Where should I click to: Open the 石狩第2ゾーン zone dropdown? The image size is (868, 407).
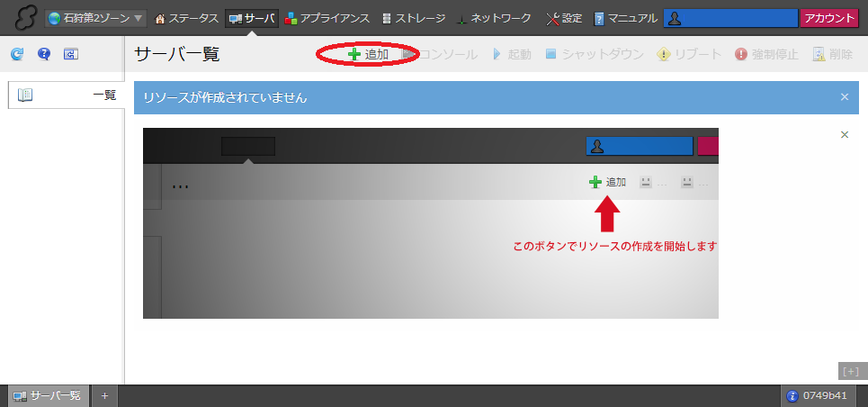pyautogui.click(x=95, y=18)
